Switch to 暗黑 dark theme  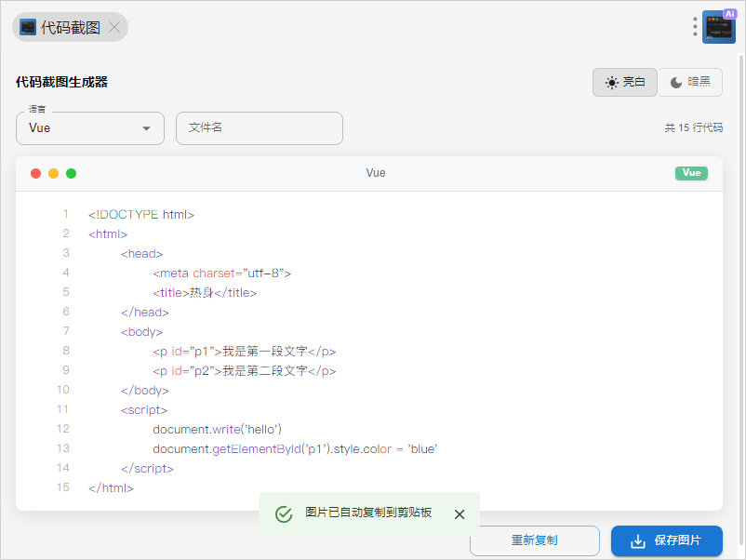pyautogui.click(x=690, y=82)
